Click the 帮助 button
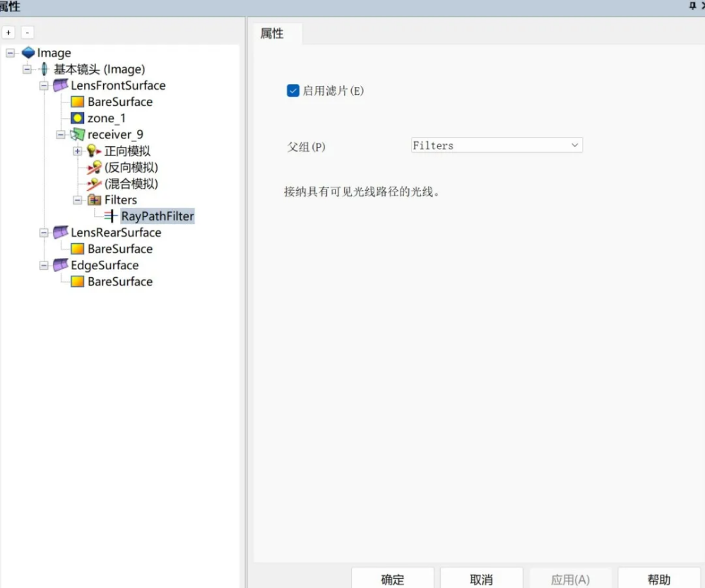Viewport: 705px width, 588px height. tap(658, 579)
